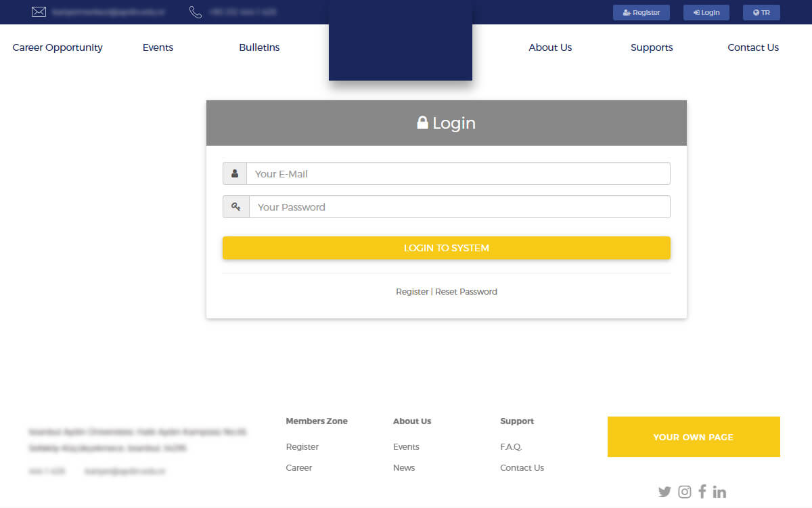Open the Login button in top bar
This screenshot has height=508, width=812.
coord(706,12)
